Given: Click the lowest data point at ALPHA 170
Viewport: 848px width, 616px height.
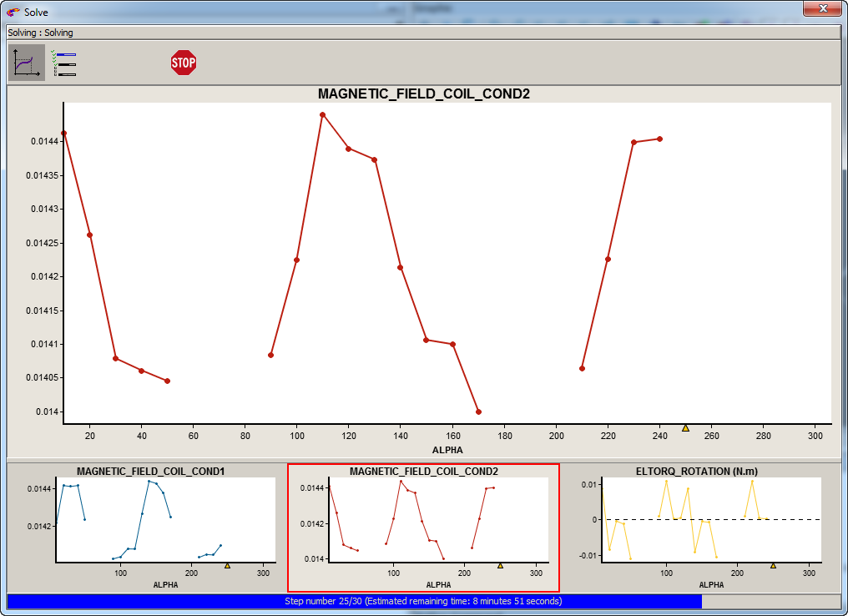Looking at the screenshot, I should [478, 412].
